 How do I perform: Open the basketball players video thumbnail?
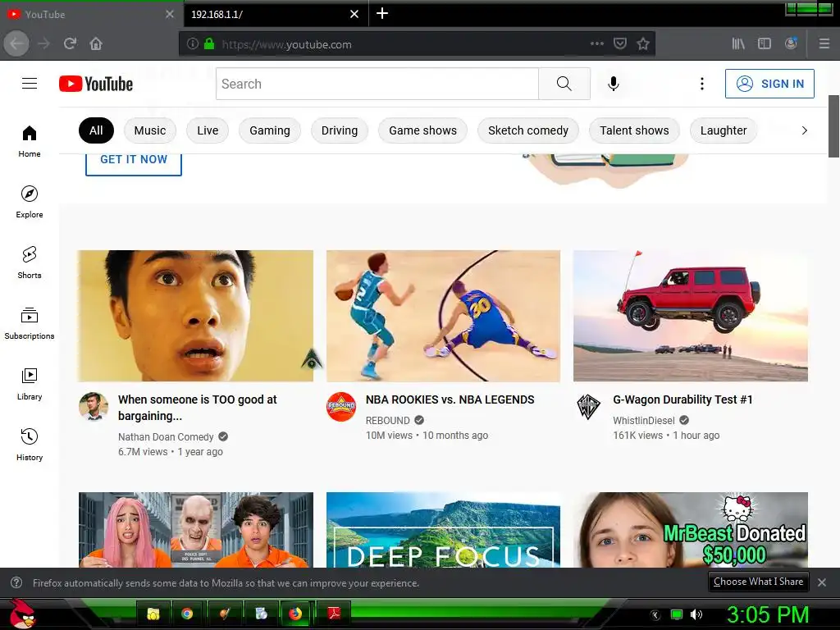tap(443, 316)
